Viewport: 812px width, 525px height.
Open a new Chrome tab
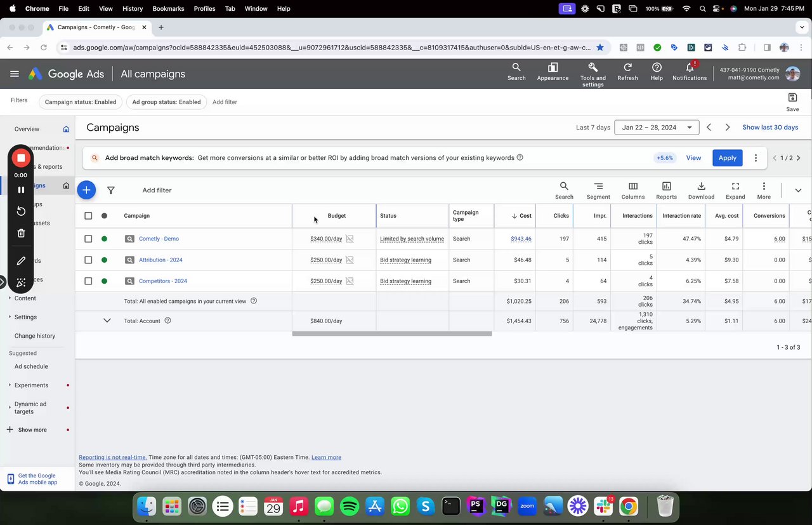(x=161, y=27)
